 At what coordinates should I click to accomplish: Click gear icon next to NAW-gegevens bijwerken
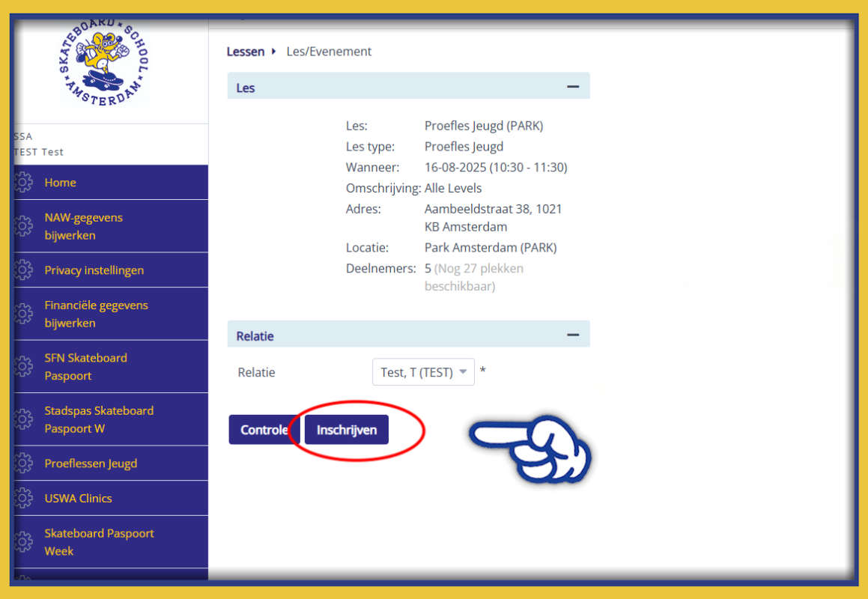23,226
